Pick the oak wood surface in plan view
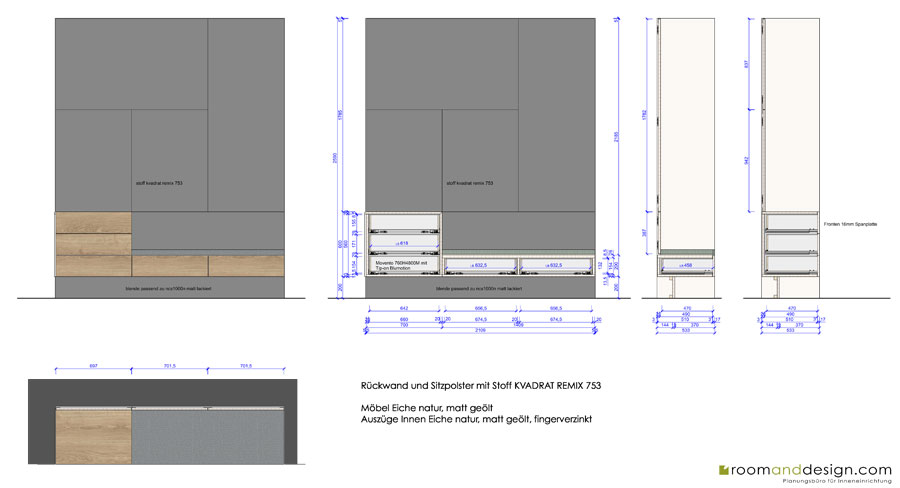The image size is (900, 488). coord(94,436)
